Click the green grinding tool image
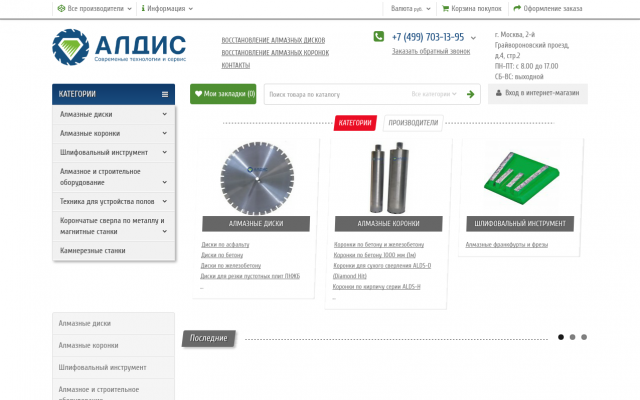This screenshot has width=640, height=400. point(521,178)
